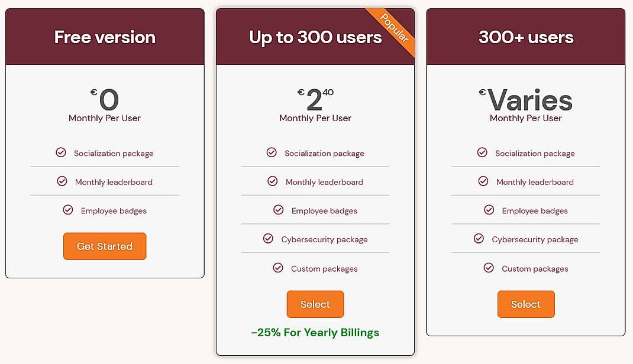Click the Cybersecurity package checkmark in 300+ users plan
This screenshot has height=364, width=633.
(478, 239)
